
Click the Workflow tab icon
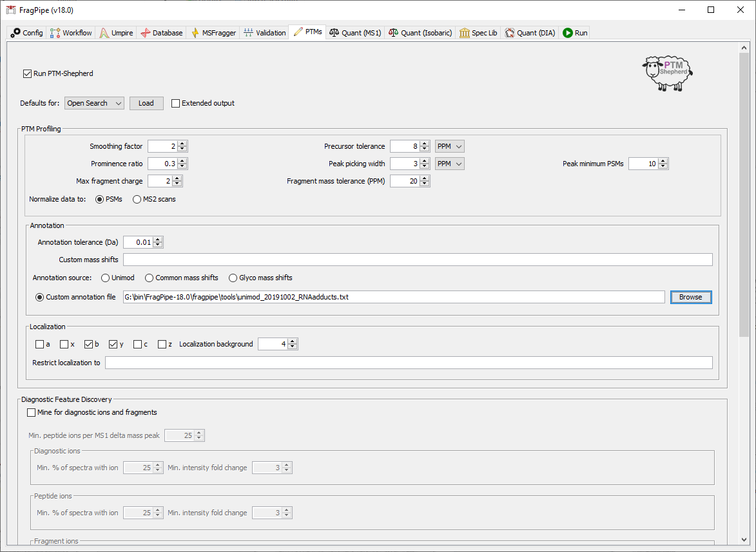pyautogui.click(x=55, y=33)
